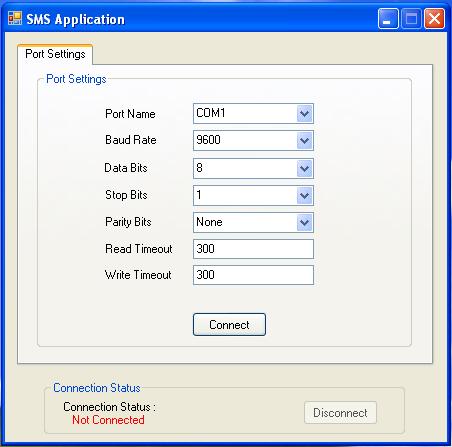Click the Stop Bits value 1
The width and height of the screenshot is (452, 447).
click(199, 195)
